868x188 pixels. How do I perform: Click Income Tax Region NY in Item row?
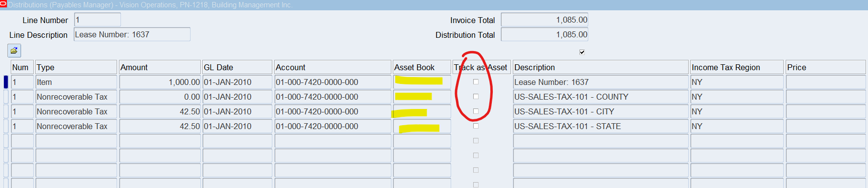(737, 82)
